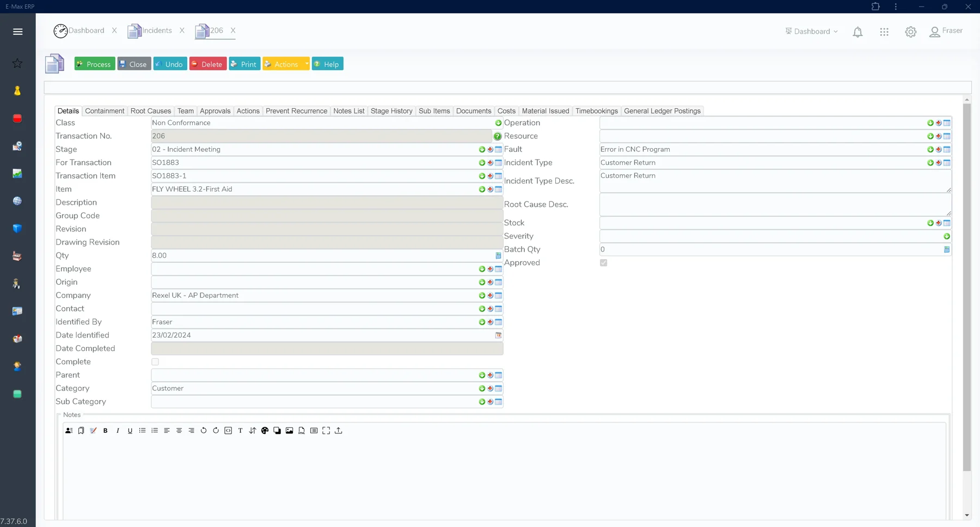
Task: Apply underline in Notes editor
Action: pos(130,431)
